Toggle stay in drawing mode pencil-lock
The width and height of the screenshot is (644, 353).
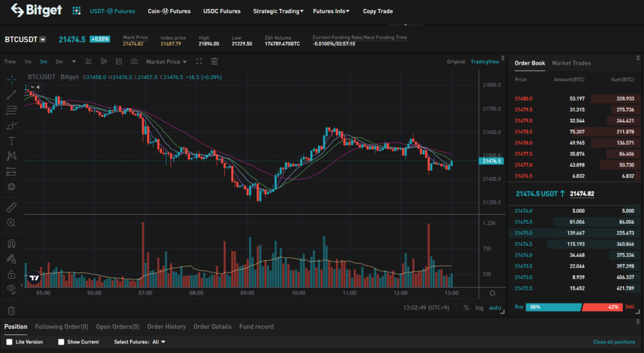pos(12,259)
